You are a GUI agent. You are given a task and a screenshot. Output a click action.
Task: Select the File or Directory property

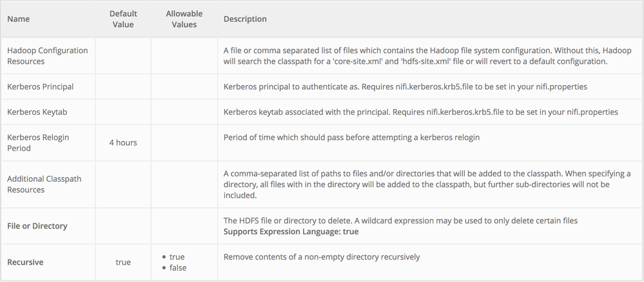tap(37, 226)
